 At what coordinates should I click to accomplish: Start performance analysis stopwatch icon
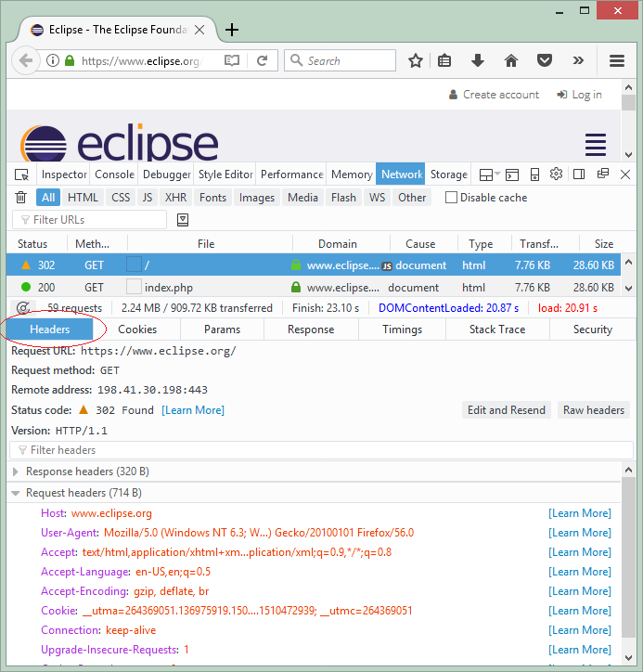coord(23,308)
